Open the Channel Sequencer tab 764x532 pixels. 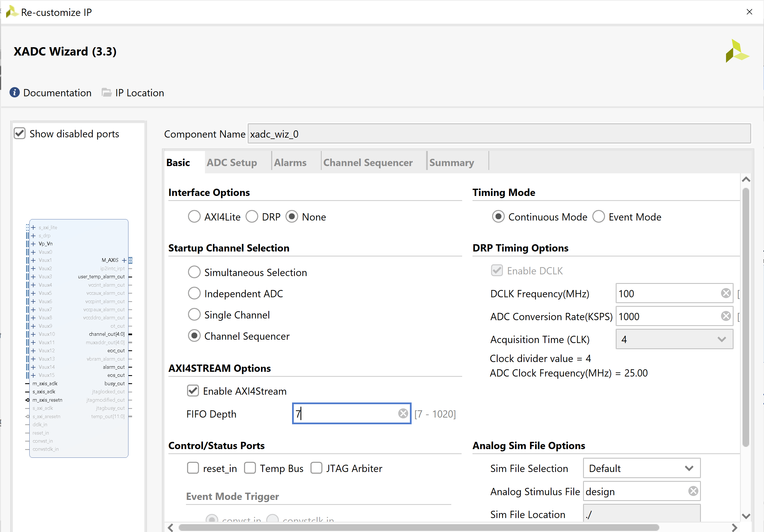tap(368, 162)
